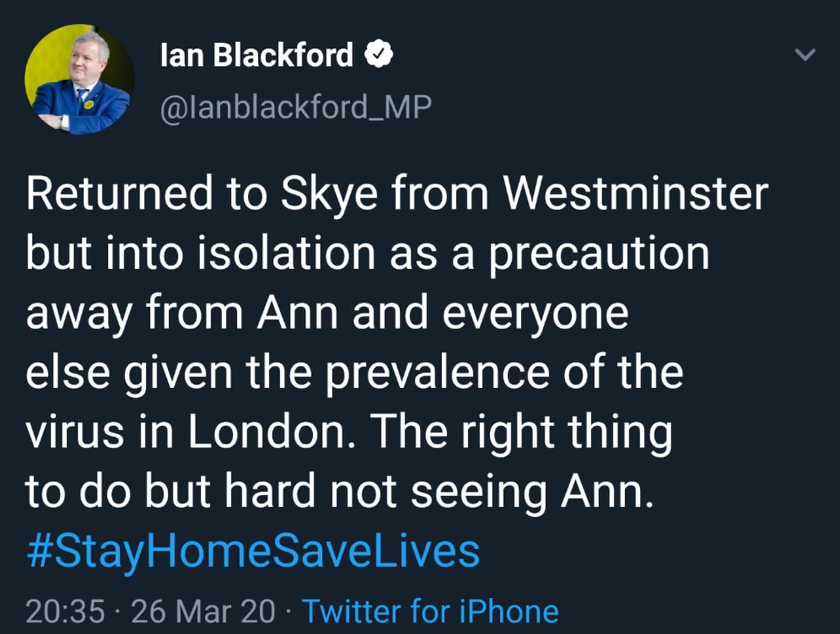Open the #StayHomeSaveLives hashtag

pyautogui.click(x=253, y=552)
